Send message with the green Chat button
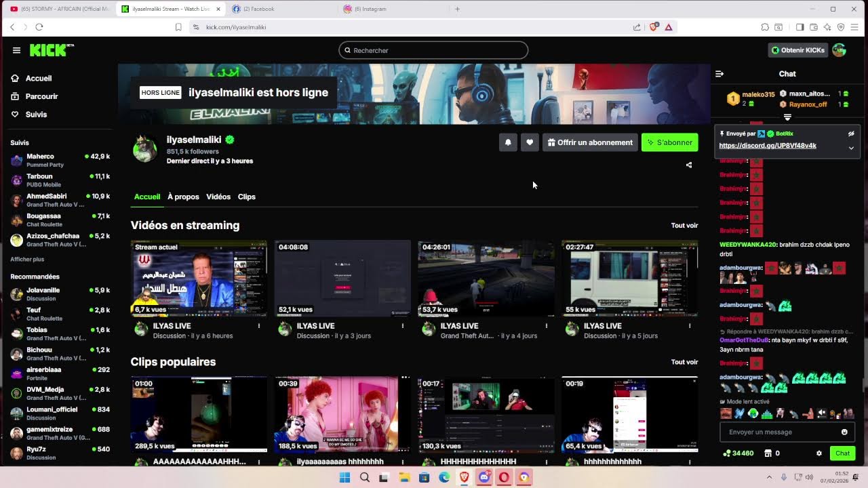 coord(842,453)
